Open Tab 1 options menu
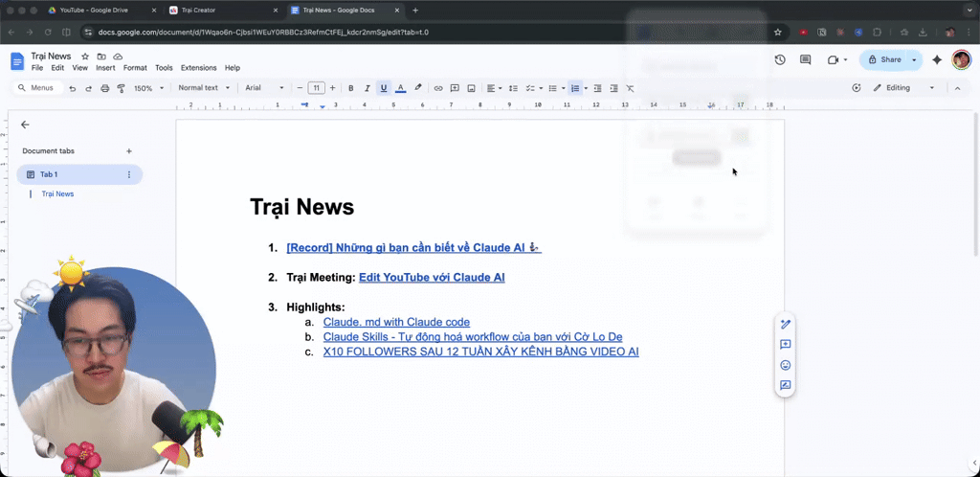This screenshot has width=980, height=477. 129,174
